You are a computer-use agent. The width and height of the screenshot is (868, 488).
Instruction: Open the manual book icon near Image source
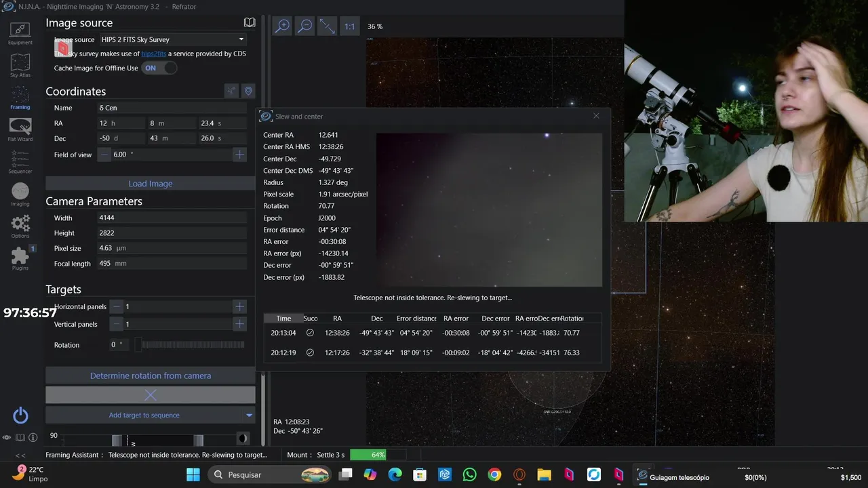coord(250,22)
